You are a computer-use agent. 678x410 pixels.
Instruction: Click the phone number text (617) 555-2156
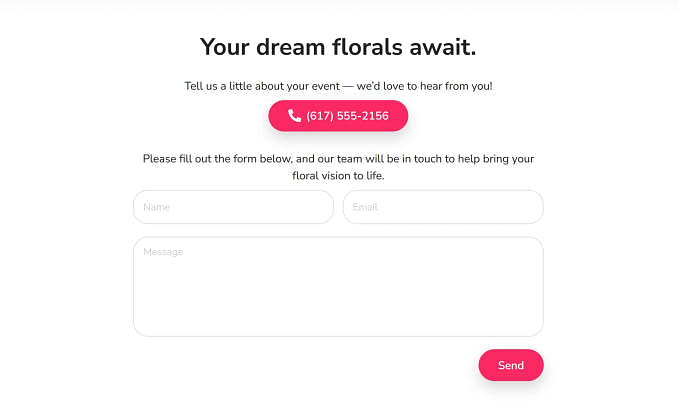coord(348,116)
